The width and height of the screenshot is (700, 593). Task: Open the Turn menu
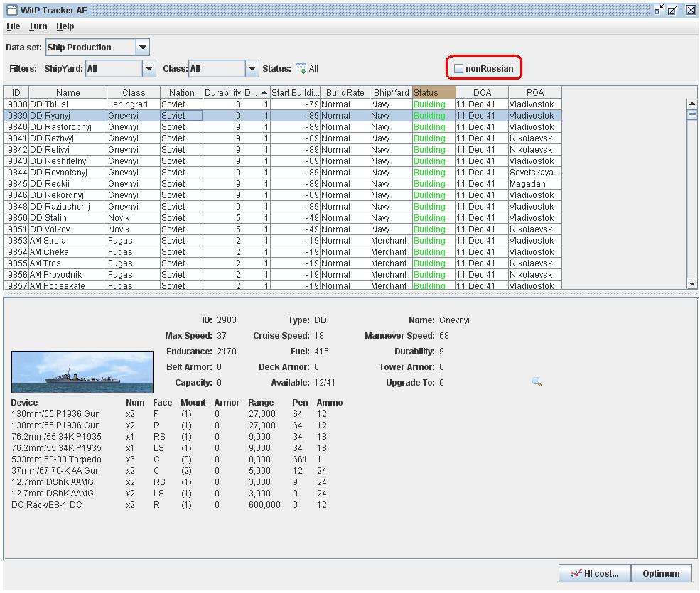pyautogui.click(x=38, y=26)
